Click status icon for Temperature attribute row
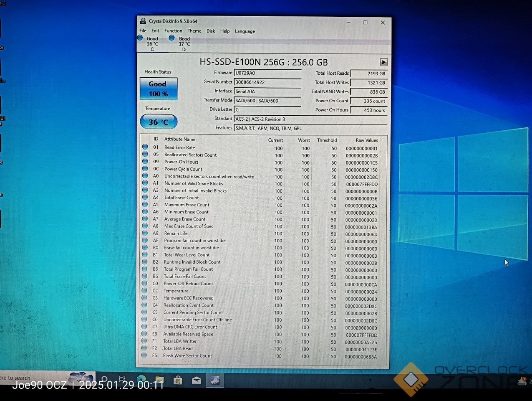The height and width of the screenshot is (401, 532). pyautogui.click(x=144, y=291)
